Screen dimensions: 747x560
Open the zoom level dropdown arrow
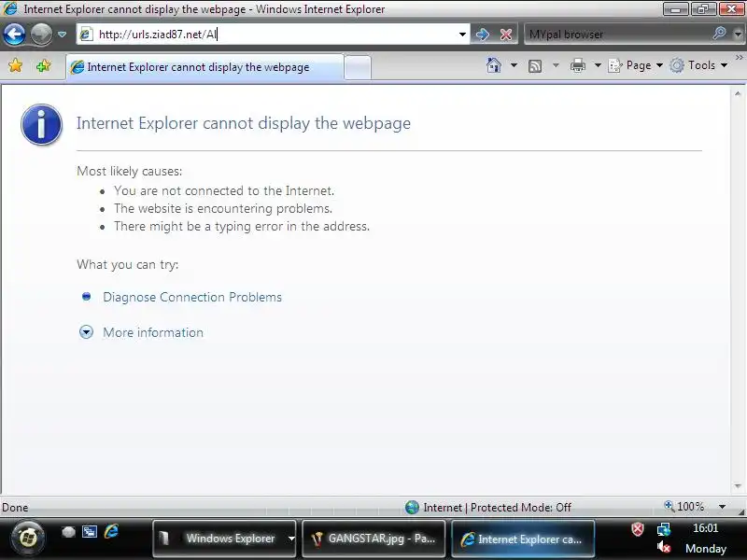coord(722,507)
